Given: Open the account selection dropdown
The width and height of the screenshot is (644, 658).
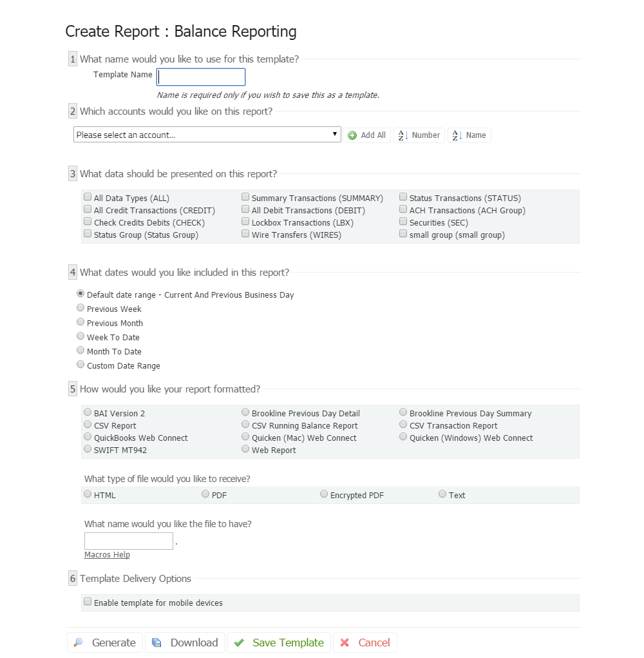Looking at the screenshot, I should pos(207,135).
